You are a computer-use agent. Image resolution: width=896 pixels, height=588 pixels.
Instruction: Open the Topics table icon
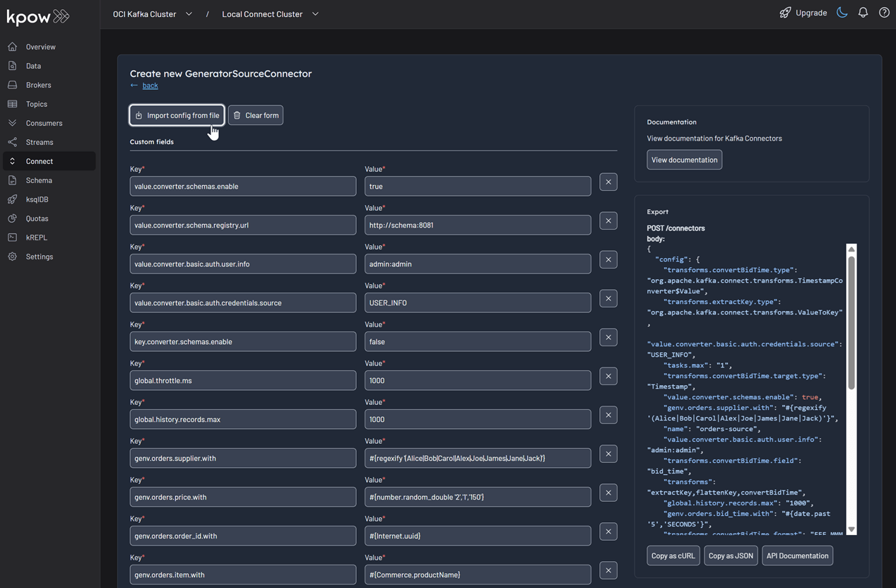point(12,104)
